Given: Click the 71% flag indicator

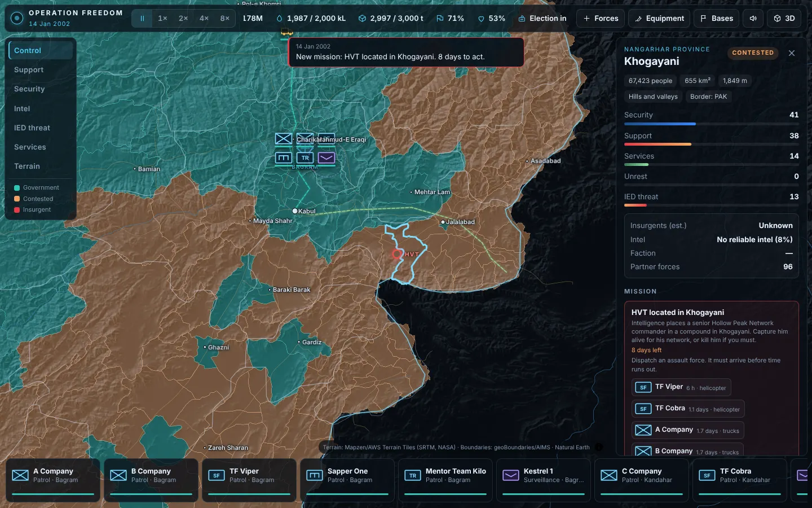Looking at the screenshot, I should point(450,19).
